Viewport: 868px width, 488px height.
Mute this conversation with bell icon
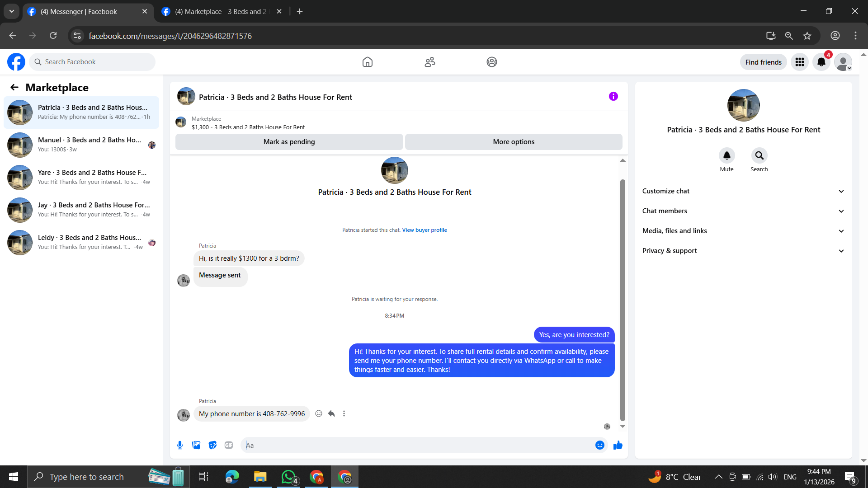[x=726, y=155]
